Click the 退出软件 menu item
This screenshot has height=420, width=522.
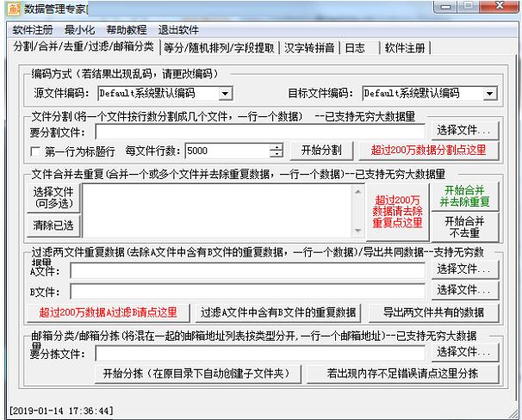pos(178,30)
